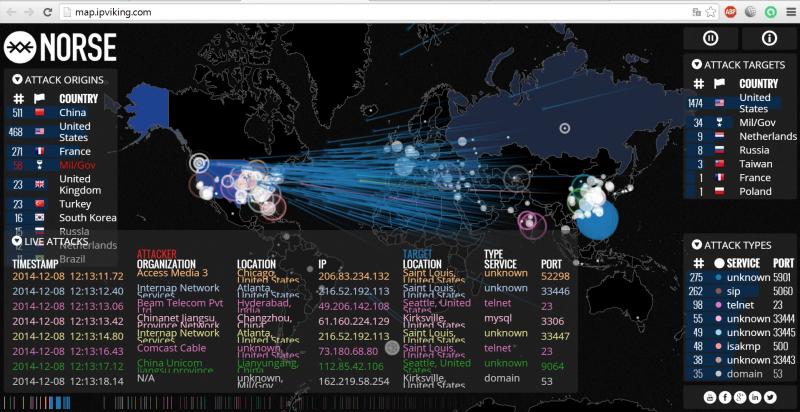This screenshot has width=800, height=412.
Task: Click the Attack Types SERVICE column header
Action: [743, 263]
